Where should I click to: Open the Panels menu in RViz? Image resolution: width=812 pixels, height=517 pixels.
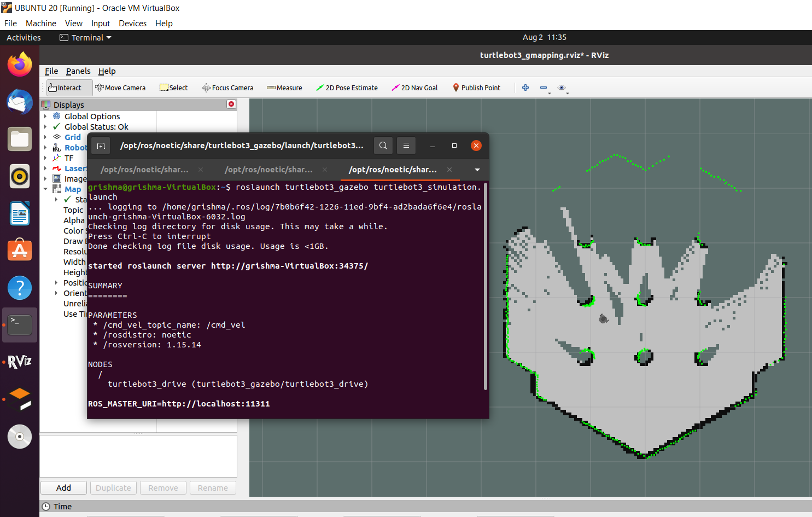(78, 71)
